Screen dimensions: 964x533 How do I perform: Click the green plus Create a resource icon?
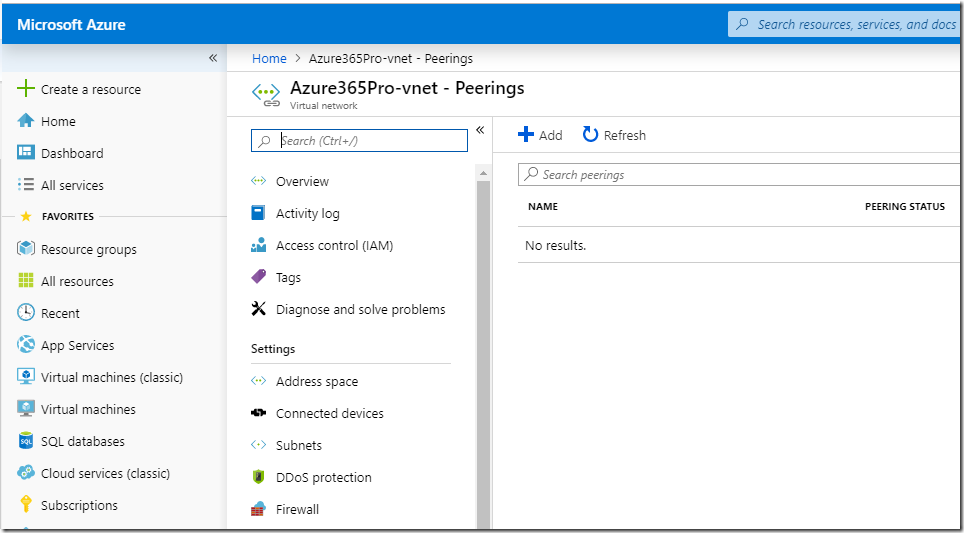coord(26,89)
